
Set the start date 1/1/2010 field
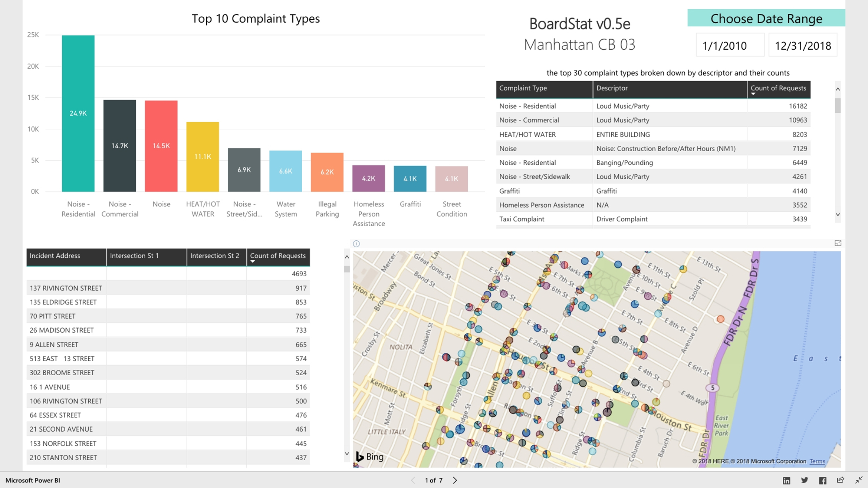730,45
